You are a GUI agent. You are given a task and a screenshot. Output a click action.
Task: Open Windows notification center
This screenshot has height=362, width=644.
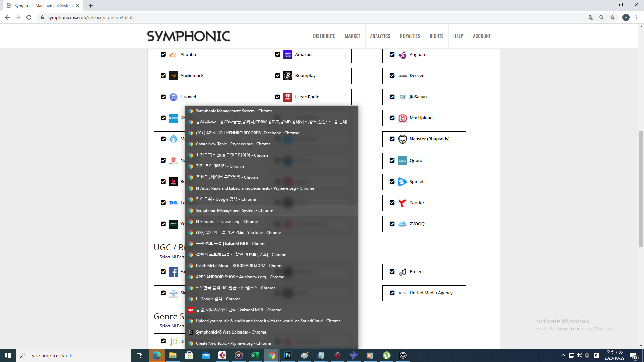coord(634,355)
